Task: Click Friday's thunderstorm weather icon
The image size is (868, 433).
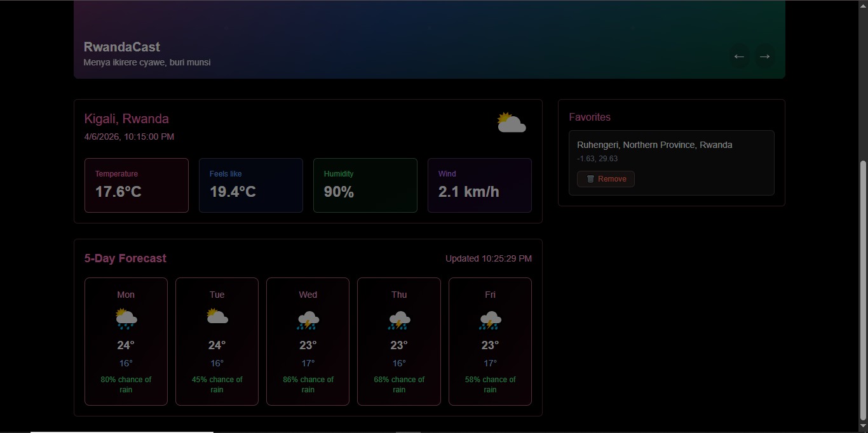Action: [490, 320]
